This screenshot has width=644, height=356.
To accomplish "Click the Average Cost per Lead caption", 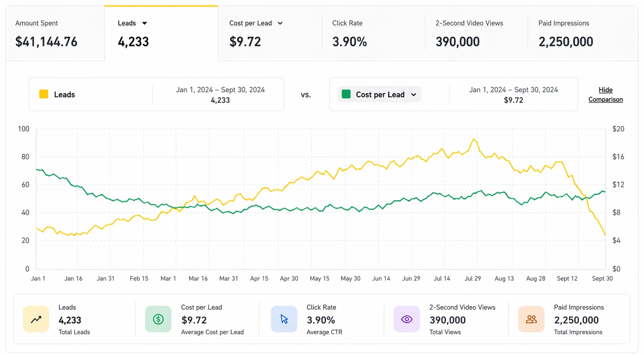I will [x=213, y=332].
